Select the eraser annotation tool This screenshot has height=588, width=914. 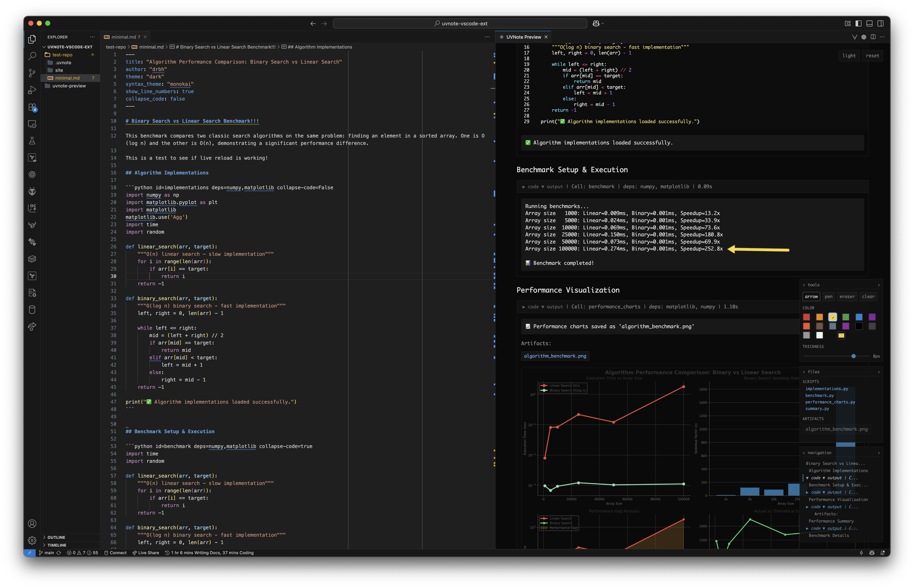tap(847, 297)
